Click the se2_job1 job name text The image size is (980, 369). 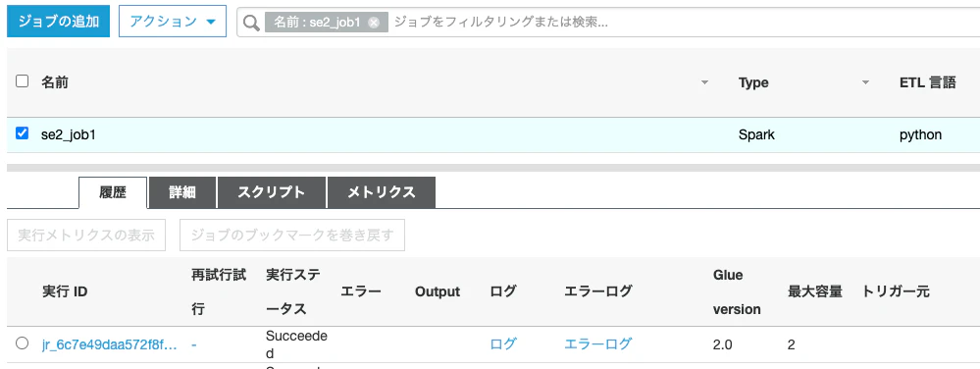pos(68,134)
